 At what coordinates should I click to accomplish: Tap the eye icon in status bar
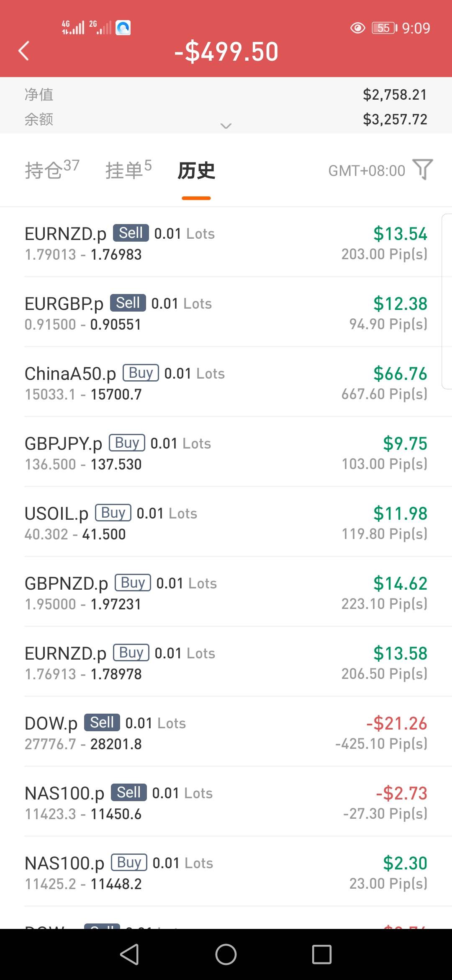click(x=357, y=28)
